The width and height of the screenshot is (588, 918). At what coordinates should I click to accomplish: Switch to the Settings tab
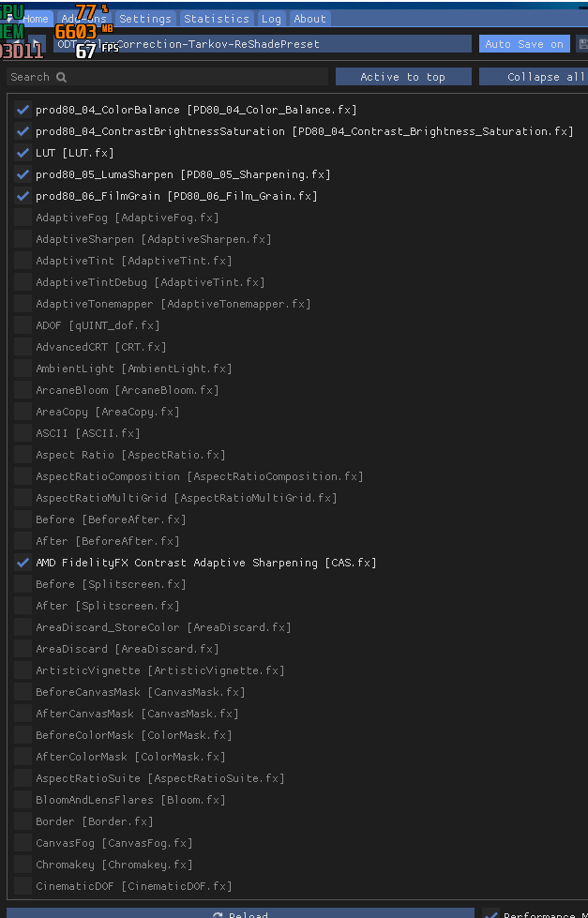pos(145,19)
